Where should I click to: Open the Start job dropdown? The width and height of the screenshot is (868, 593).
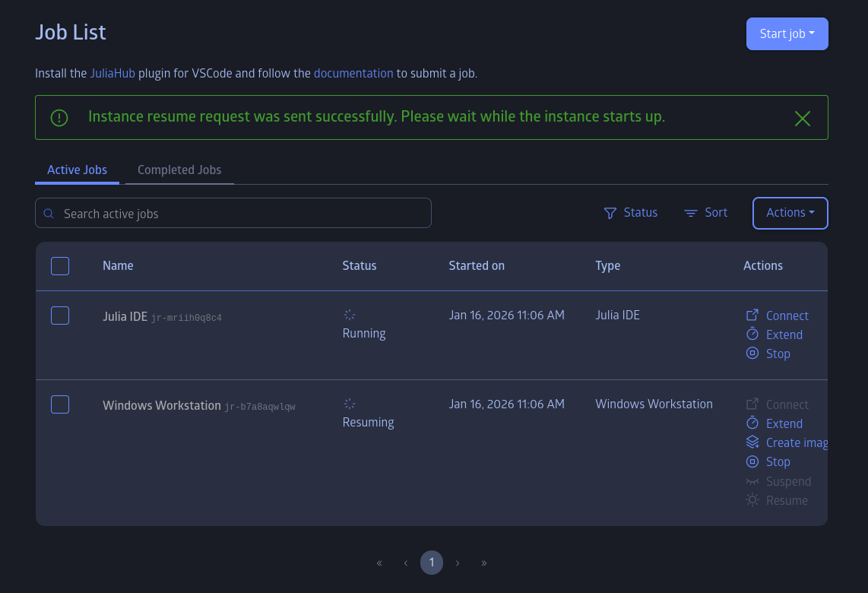[x=787, y=33]
